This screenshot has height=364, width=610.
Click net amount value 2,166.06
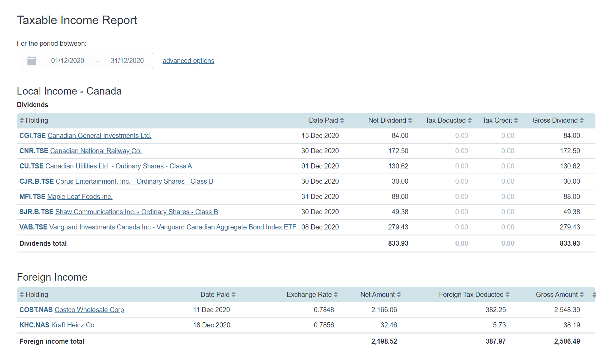(384, 310)
